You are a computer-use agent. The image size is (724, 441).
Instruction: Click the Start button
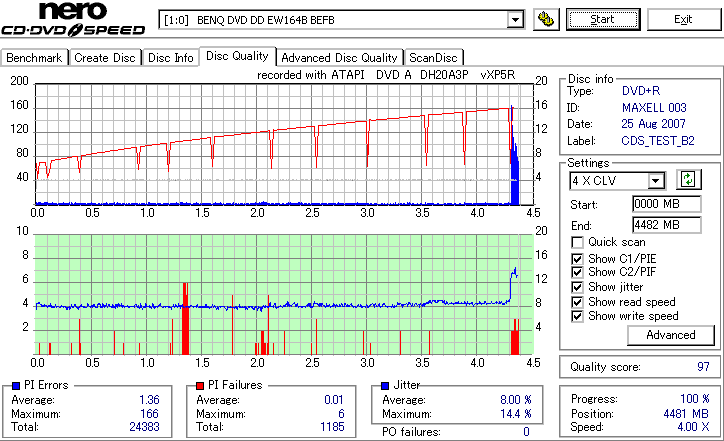(x=603, y=19)
